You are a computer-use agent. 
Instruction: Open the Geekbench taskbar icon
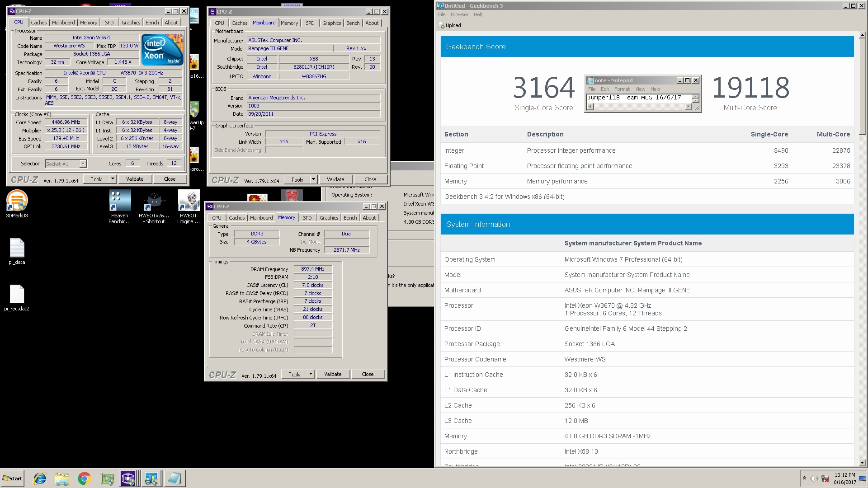[151, 479]
